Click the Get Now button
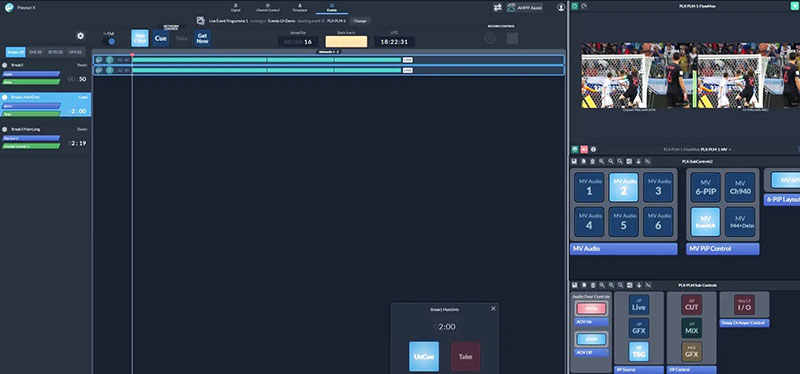The height and width of the screenshot is (374, 800). 203,38
